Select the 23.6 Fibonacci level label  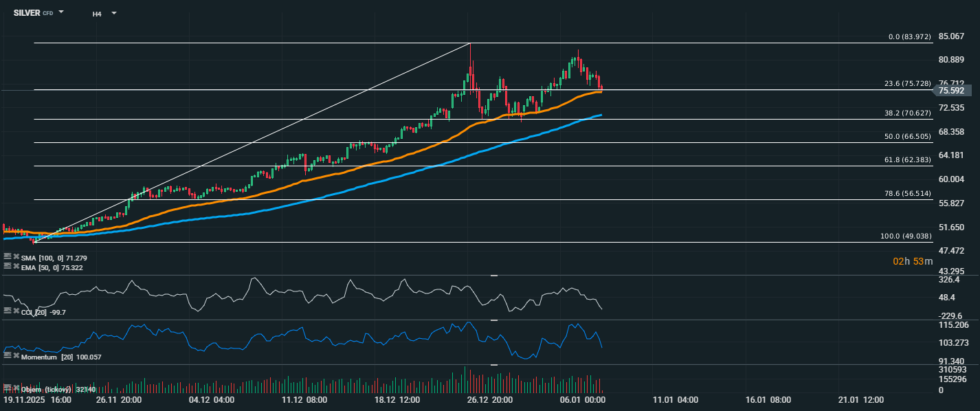[907, 83]
